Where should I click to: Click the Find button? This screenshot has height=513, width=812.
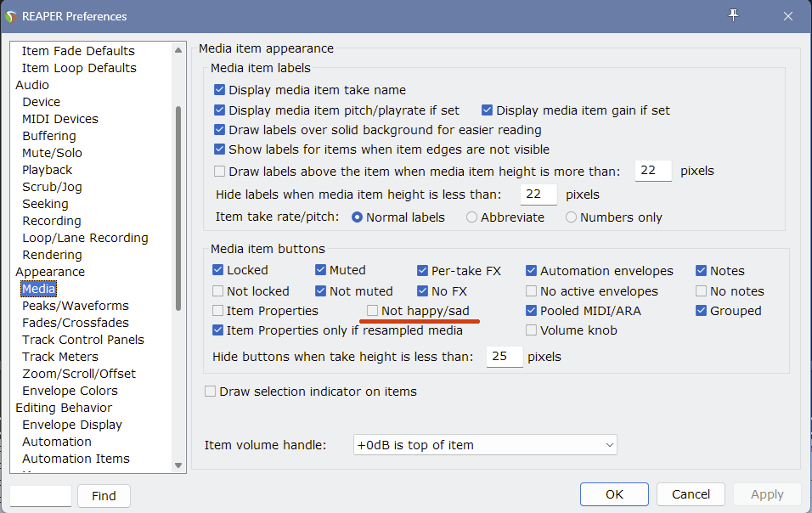[104, 496]
